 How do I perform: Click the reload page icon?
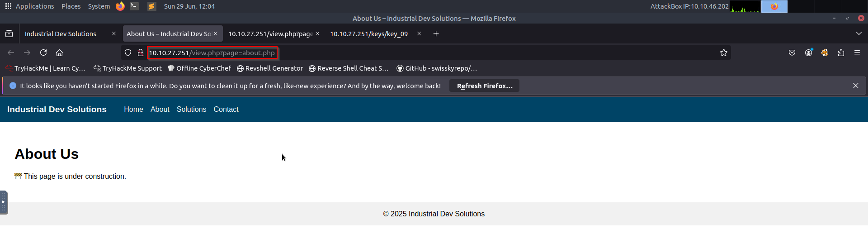(43, 53)
